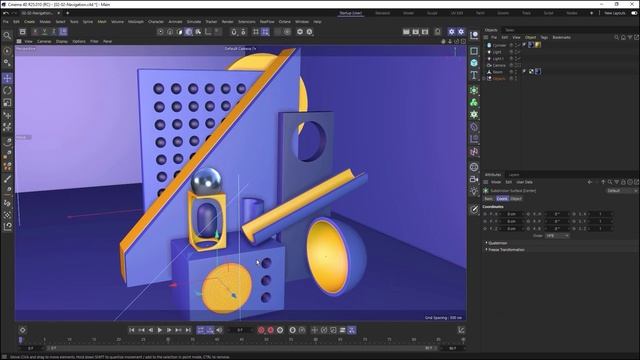Select the Live Selection tool
The width and height of the screenshot is (640, 360).
[x=7, y=51]
